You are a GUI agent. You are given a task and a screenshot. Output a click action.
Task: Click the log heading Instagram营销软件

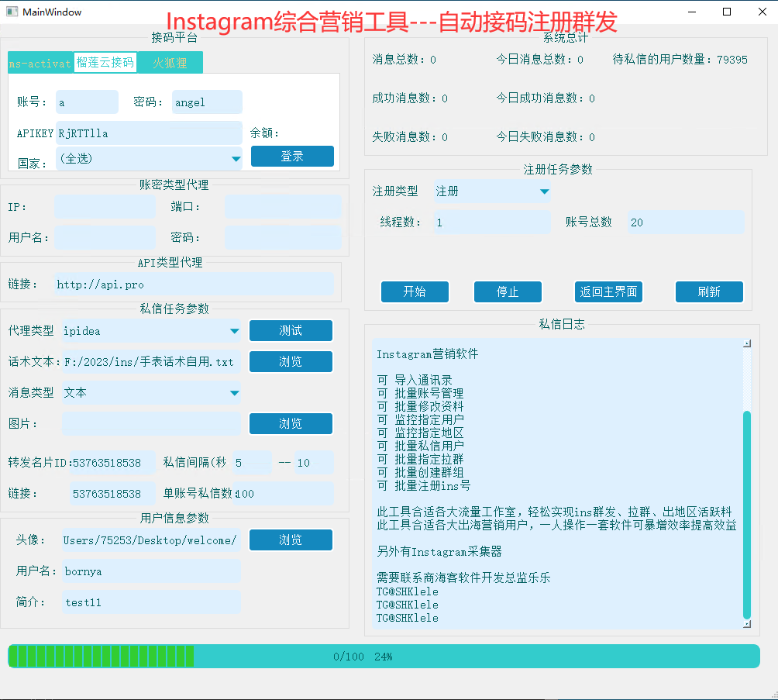click(427, 354)
